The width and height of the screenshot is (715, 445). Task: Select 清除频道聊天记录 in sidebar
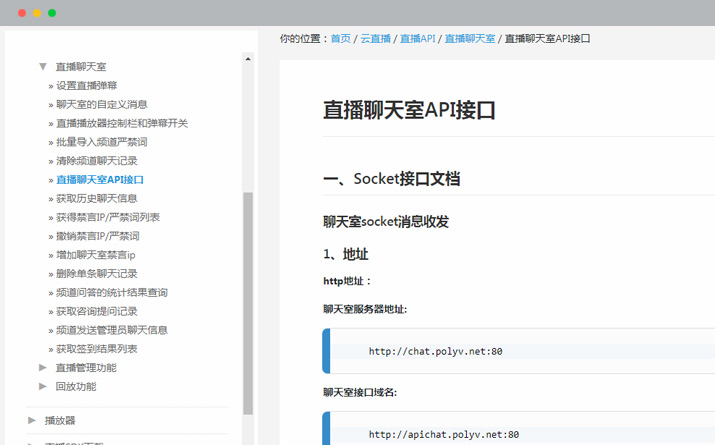click(x=96, y=161)
